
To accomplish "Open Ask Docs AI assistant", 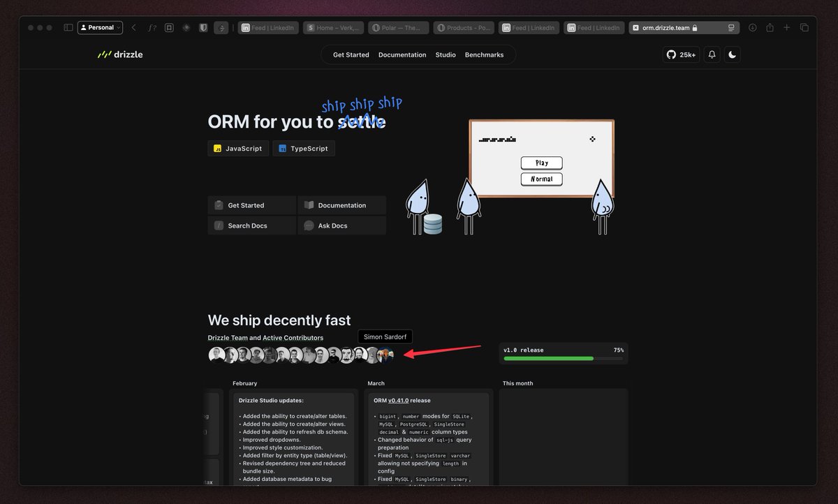I will pos(341,225).
